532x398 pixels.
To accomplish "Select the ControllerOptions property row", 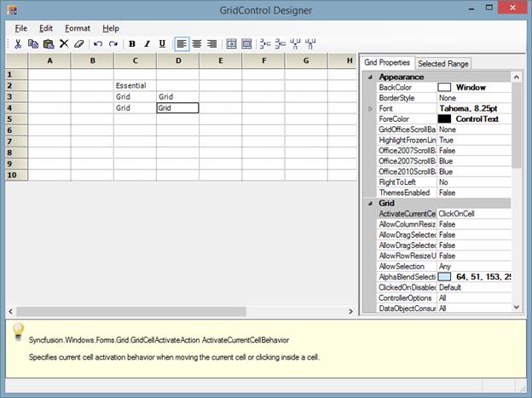I will pos(443,298).
